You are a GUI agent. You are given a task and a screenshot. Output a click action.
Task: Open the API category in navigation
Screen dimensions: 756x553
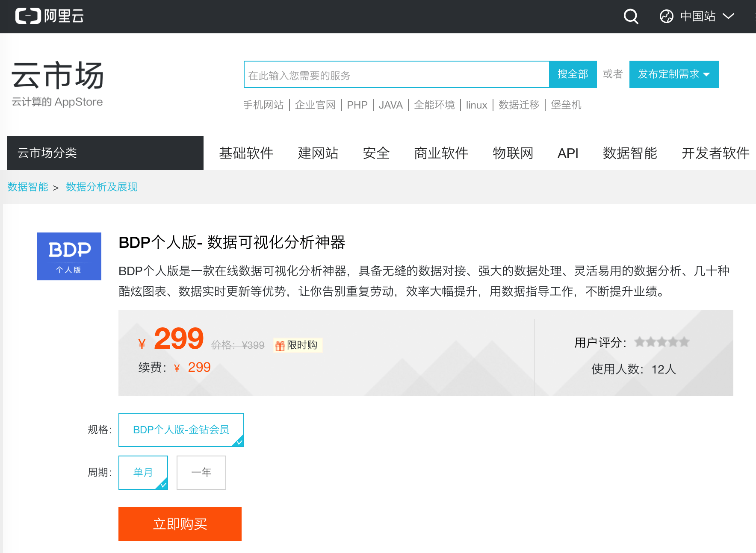568,153
